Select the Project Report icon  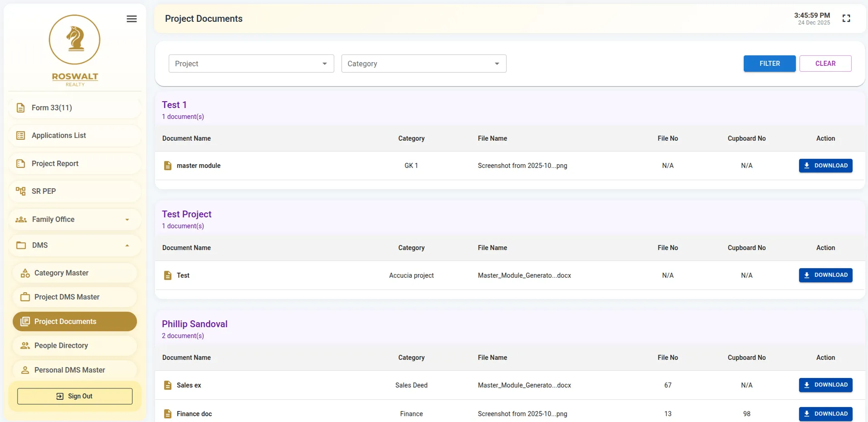click(x=21, y=163)
